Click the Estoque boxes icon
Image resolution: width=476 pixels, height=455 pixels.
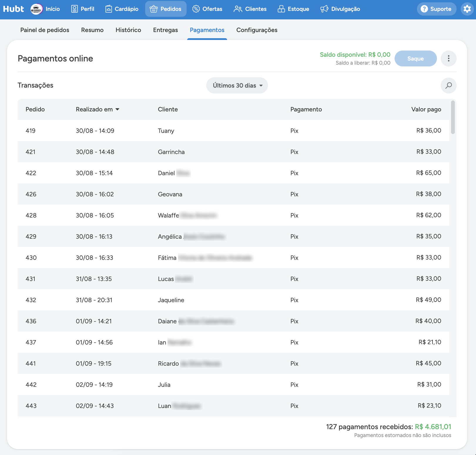point(281,9)
